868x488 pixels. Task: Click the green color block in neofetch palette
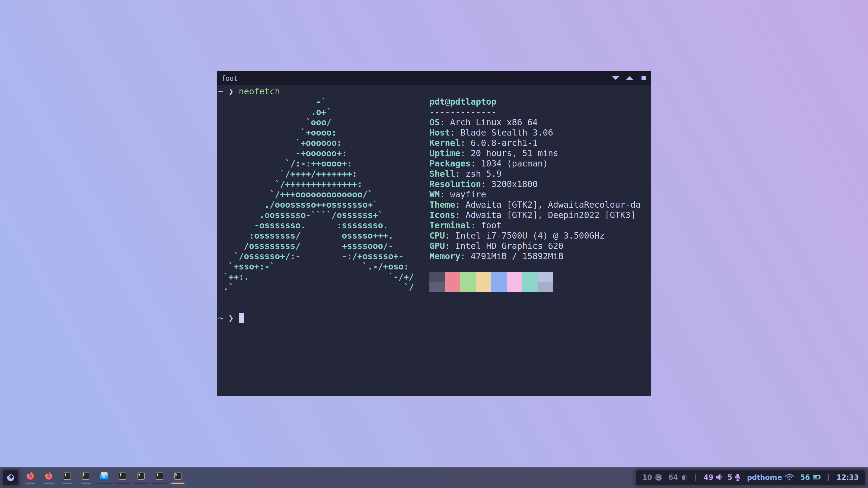[x=468, y=282]
